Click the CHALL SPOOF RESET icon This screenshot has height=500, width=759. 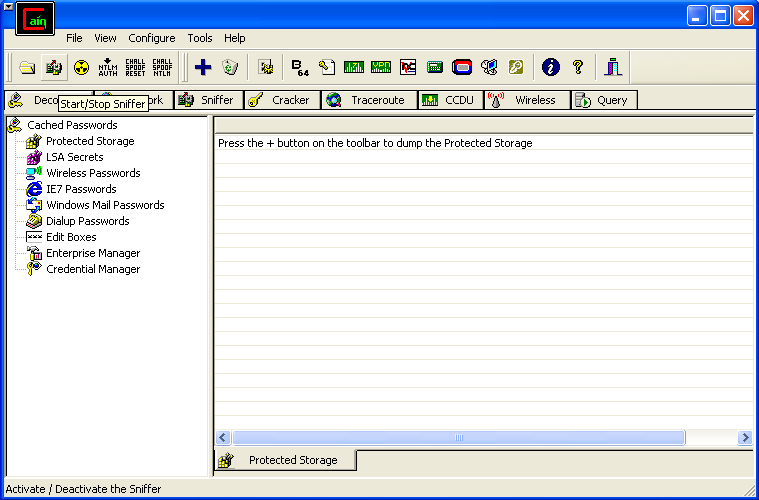point(135,67)
